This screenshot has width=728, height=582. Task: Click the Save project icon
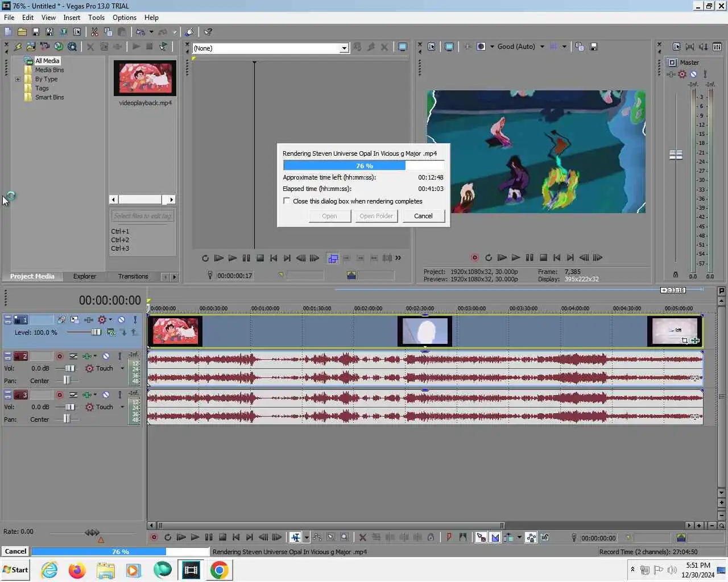pos(35,32)
